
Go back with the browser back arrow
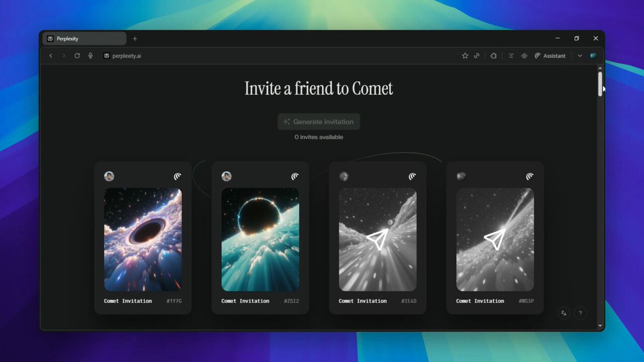51,56
